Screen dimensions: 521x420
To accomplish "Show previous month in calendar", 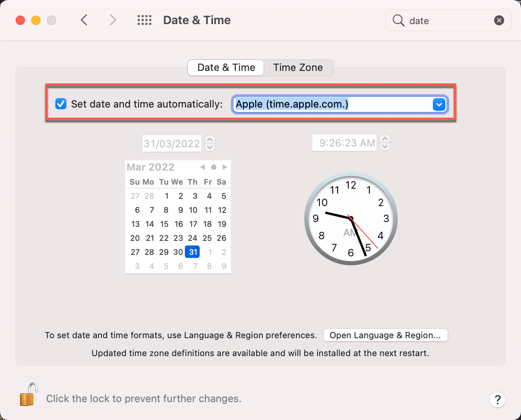I will point(202,167).
